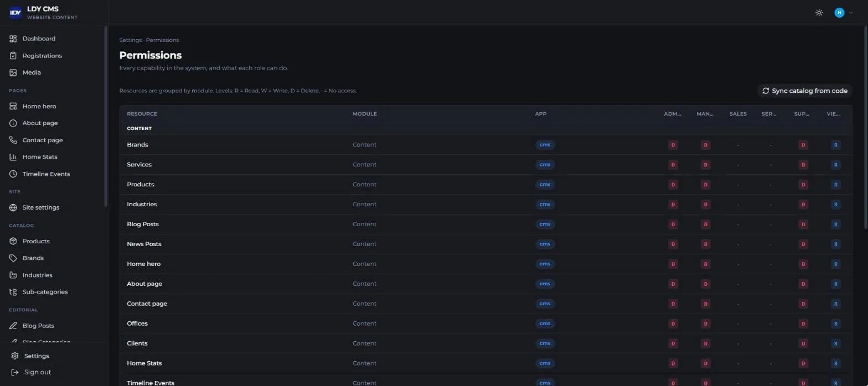This screenshot has width=868, height=386.
Task: Click the RESOURCE column header
Action: (x=142, y=114)
